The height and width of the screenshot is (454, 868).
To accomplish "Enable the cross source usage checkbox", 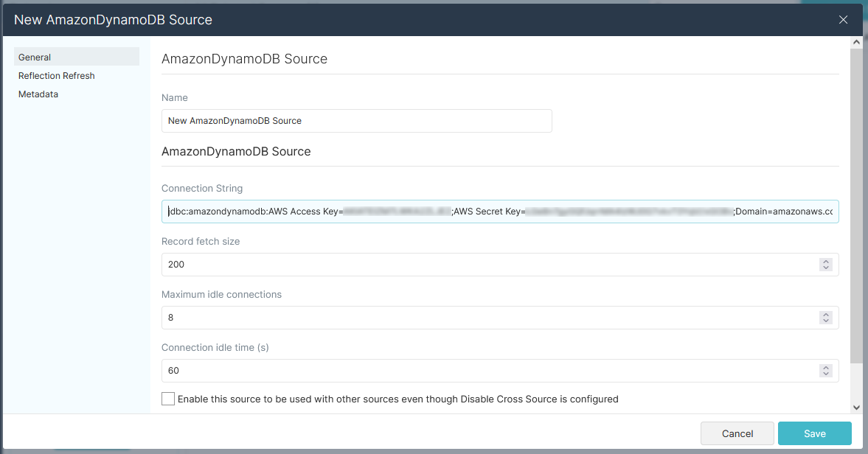I will 168,399.
